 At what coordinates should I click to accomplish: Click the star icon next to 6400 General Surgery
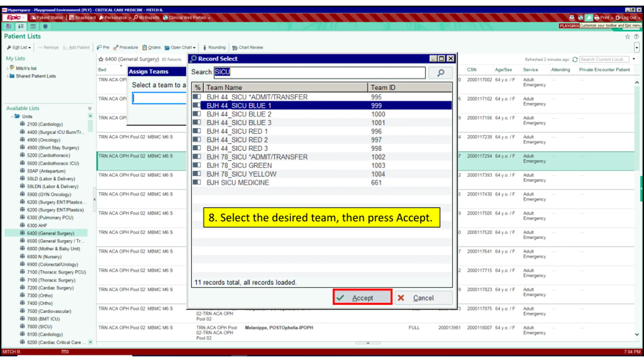tap(101, 59)
